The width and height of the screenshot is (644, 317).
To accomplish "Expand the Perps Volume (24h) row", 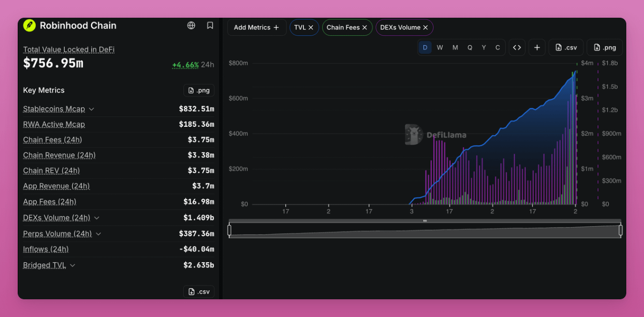I will (99, 234).
